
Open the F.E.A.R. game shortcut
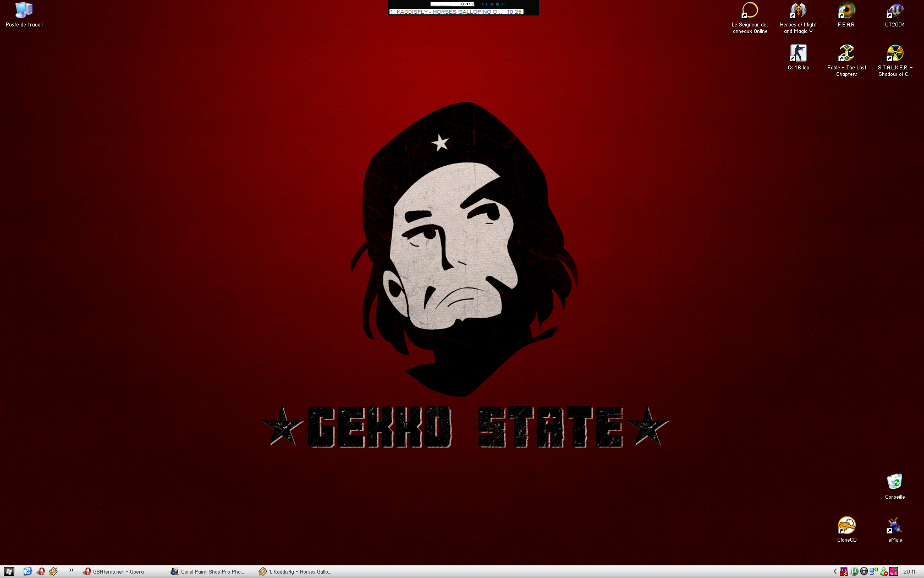pos(846,14)
